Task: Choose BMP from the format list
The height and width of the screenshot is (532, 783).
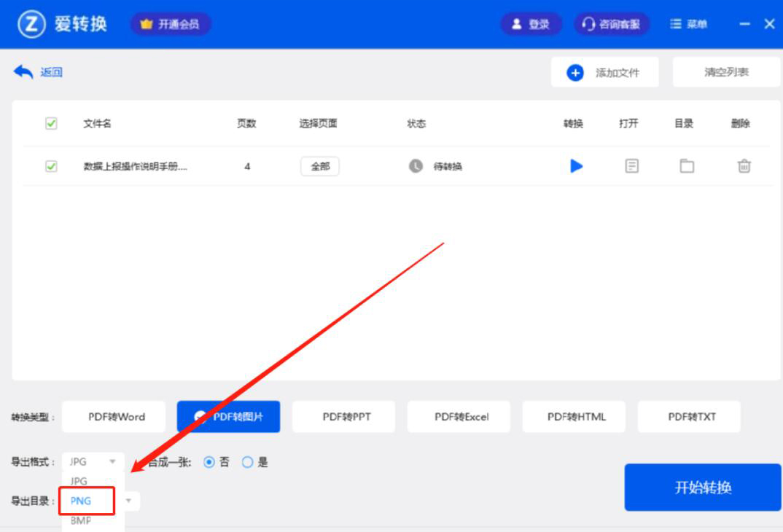Action: (x=80, y=520)
